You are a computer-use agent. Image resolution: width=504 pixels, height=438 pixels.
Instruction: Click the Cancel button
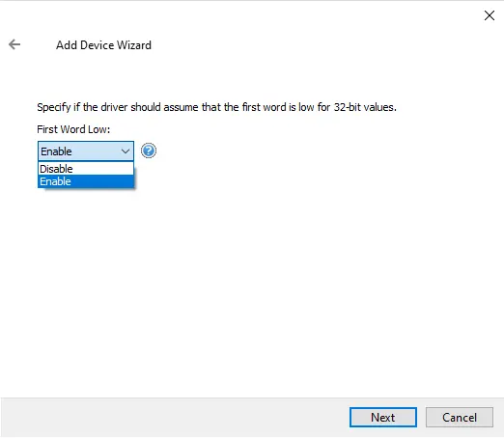(x=460, y=417)
